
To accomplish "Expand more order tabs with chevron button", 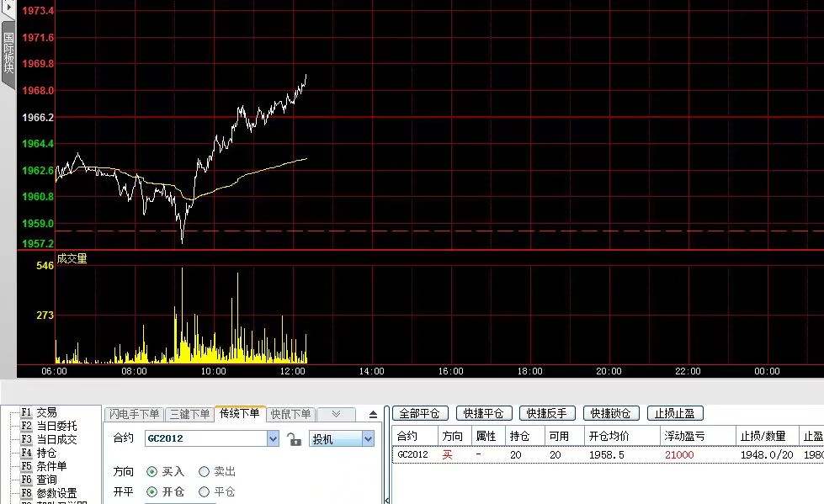I will pyautogui.click(x=336, y=414).
